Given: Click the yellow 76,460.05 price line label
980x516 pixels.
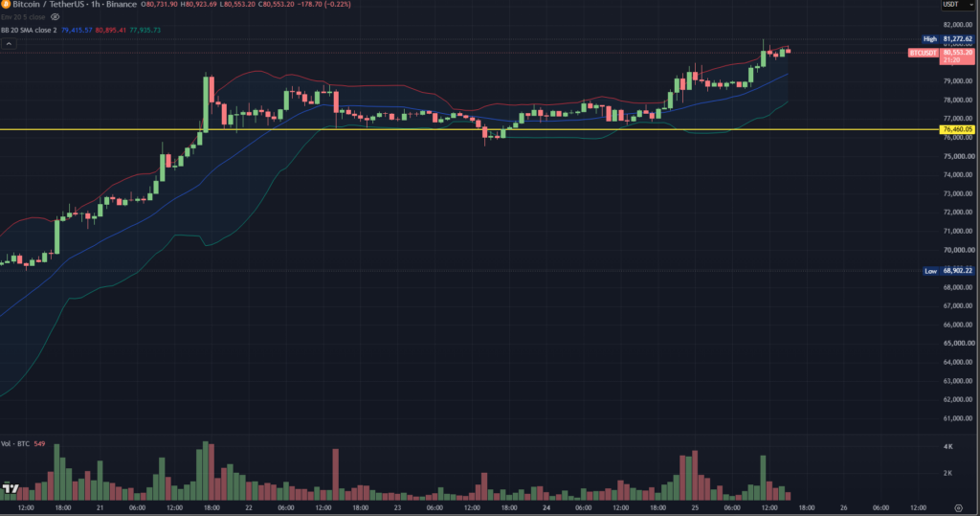Looking at the screenshot, I should (957, 129).
